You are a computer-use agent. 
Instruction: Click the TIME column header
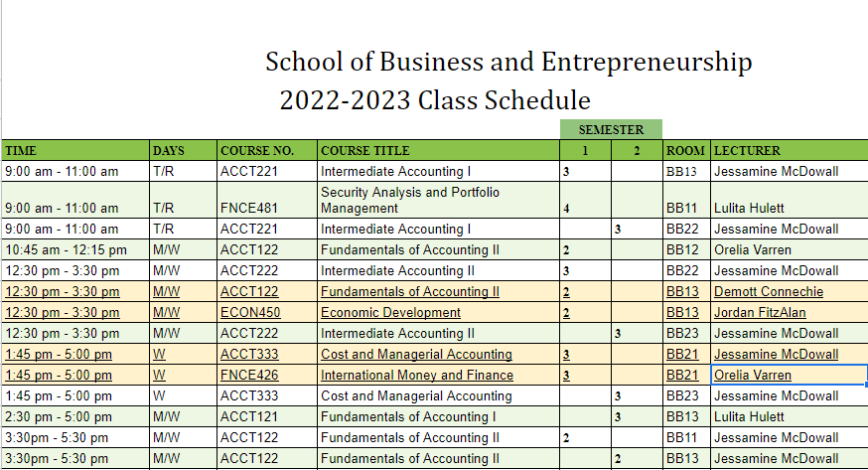pos(75,151)
